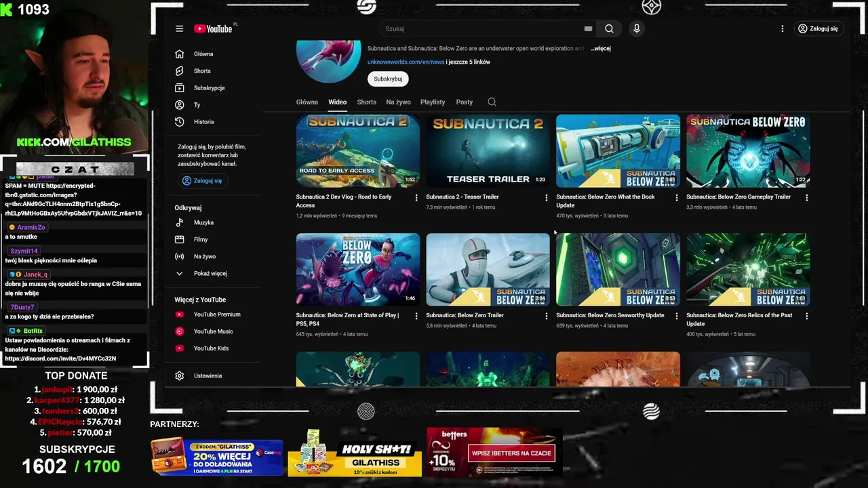
Task: Open the three-dot settings menu in header
Action: pos(782,28)
